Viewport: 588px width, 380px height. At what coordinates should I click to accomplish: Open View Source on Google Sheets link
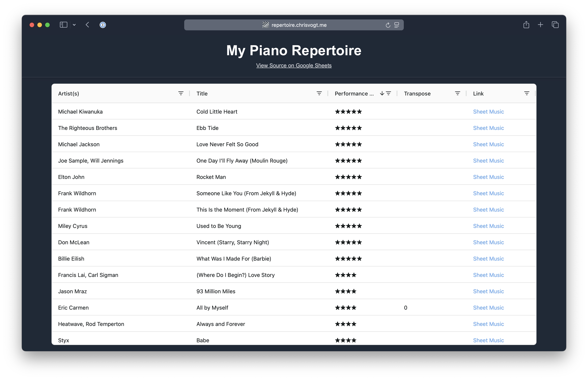click(x=294, y=65)
